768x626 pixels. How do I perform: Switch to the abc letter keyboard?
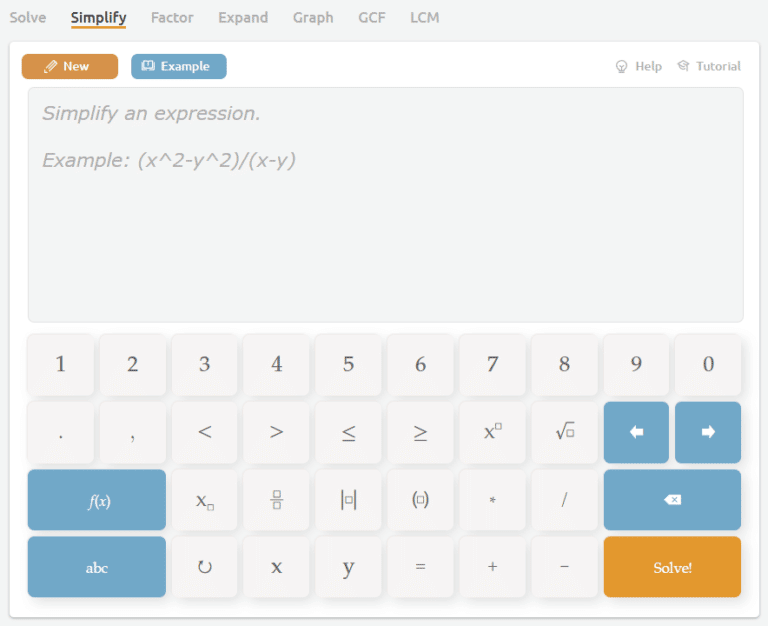click(97, 567)
